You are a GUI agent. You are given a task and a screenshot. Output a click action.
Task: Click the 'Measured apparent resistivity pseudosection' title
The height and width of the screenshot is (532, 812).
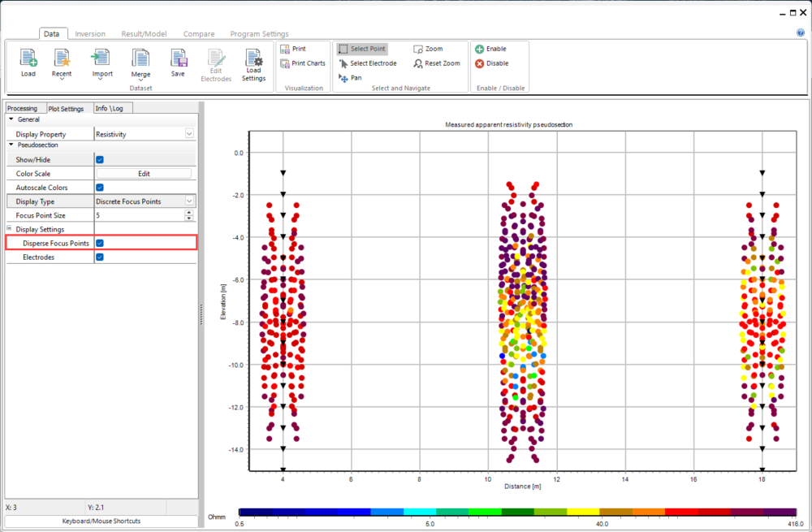(x=509, y=125)
